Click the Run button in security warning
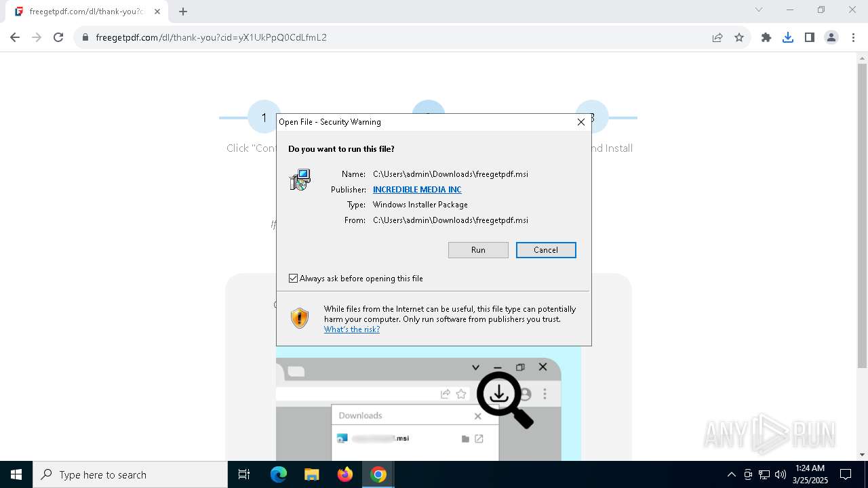Screen dimensions: 868x488 478,250
